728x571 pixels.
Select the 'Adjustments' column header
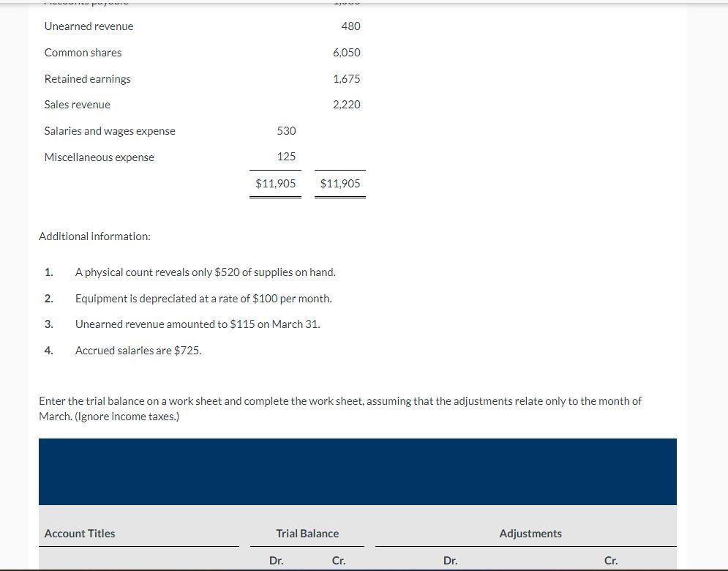pos(530,534)
